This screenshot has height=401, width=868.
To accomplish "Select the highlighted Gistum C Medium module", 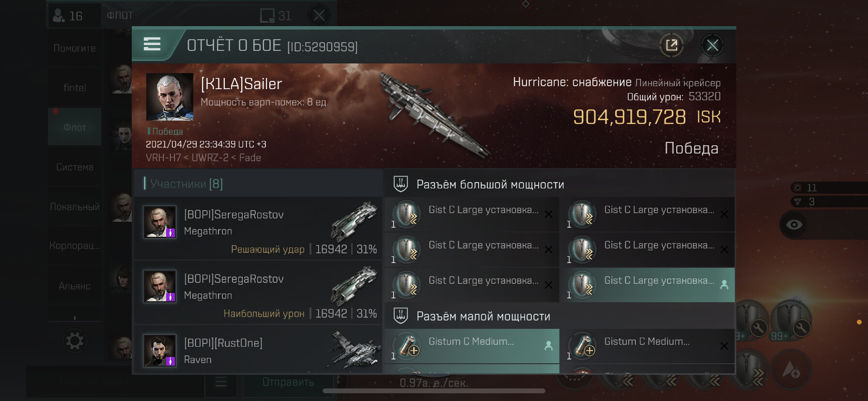I will (x=472, y=346).
